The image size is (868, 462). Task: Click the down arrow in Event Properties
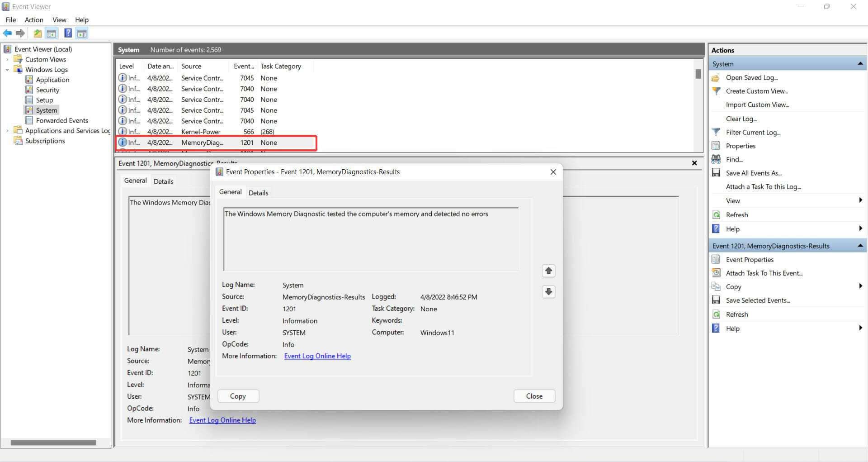point(548,292)
